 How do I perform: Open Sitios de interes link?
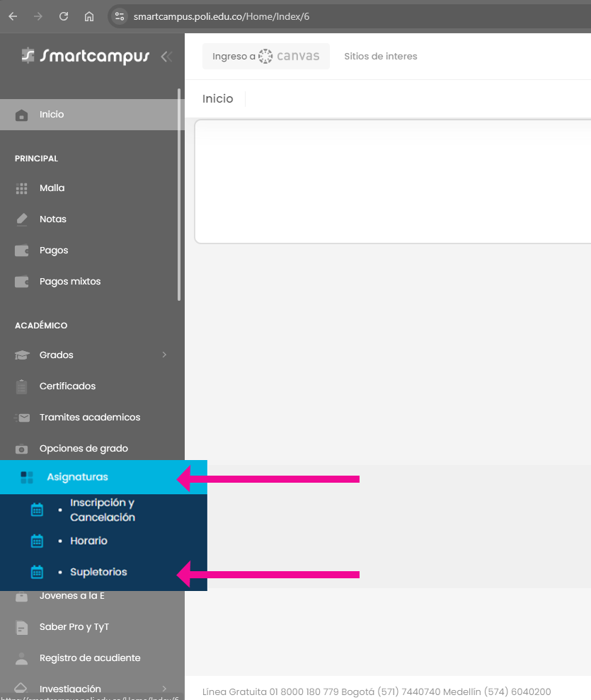click(x=381, y=57)
